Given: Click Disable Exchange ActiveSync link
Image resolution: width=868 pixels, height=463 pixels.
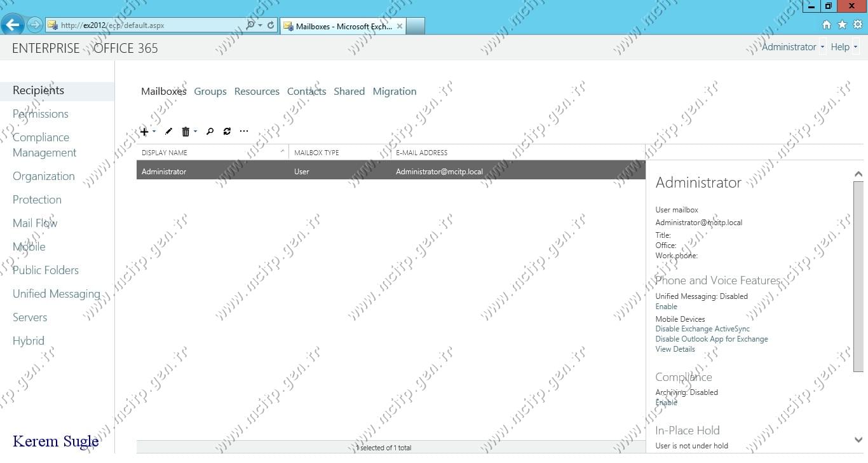Looking at the screenshot, I should [703, 329].
